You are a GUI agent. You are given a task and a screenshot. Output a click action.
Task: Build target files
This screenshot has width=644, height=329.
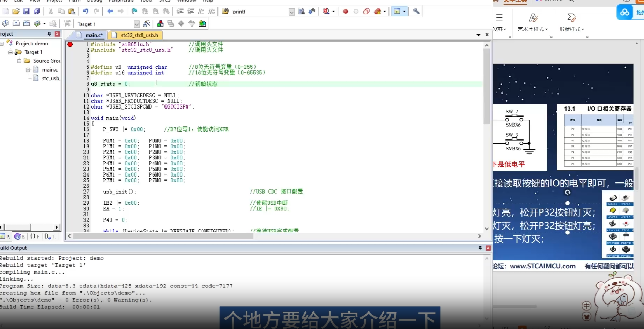(16, 23)
